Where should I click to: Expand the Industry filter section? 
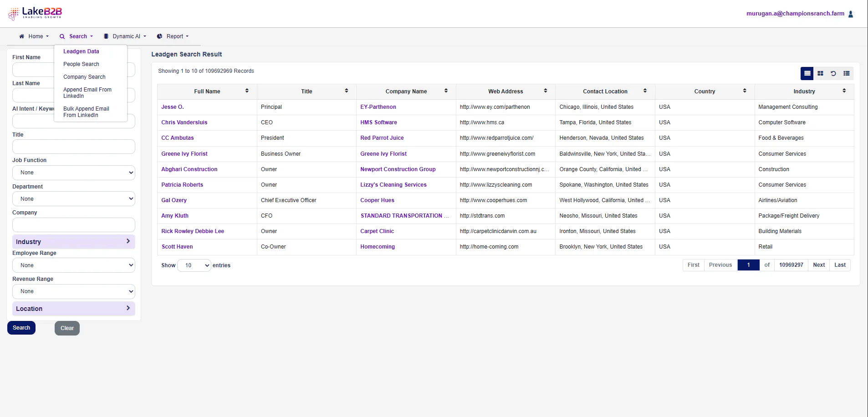pos(74,242)
